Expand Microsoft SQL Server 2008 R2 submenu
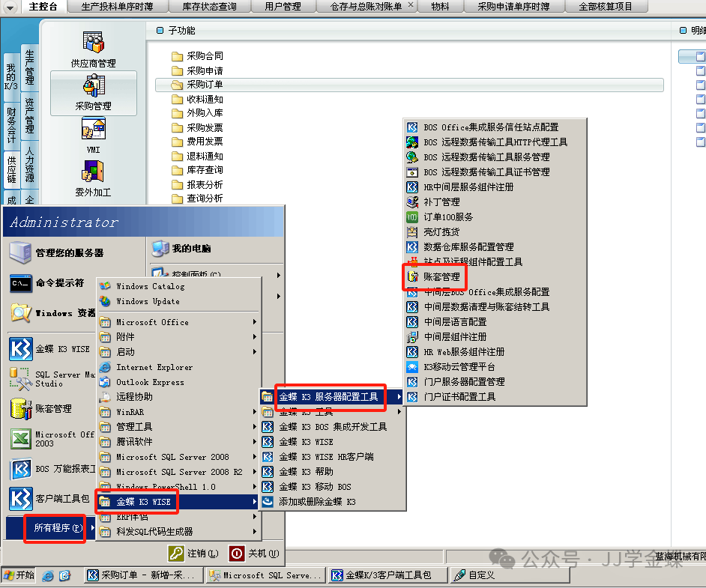The height and width of the screenshot is (588, 706). (178, 472)
